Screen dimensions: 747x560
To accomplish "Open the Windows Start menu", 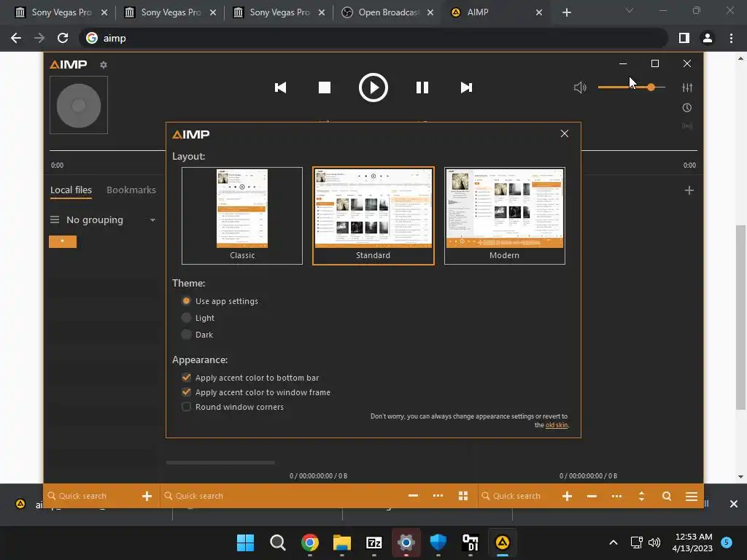I will [x=246, y=542].
